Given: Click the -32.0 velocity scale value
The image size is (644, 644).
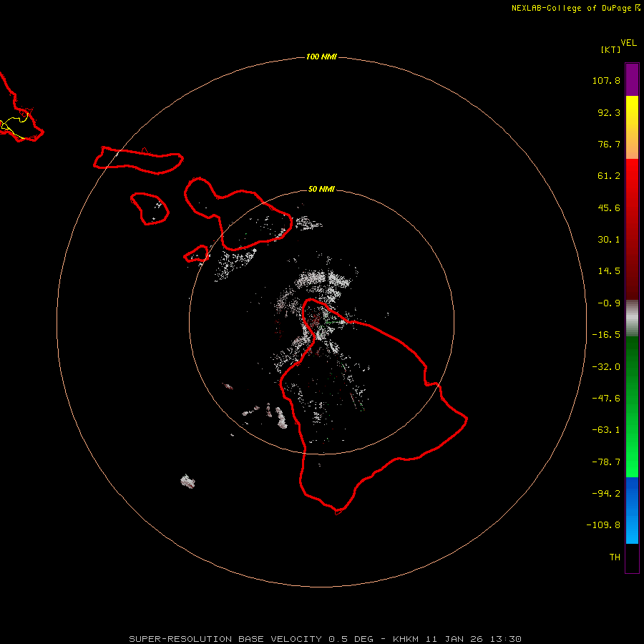Looking at the screenshot, I should 606,367.
